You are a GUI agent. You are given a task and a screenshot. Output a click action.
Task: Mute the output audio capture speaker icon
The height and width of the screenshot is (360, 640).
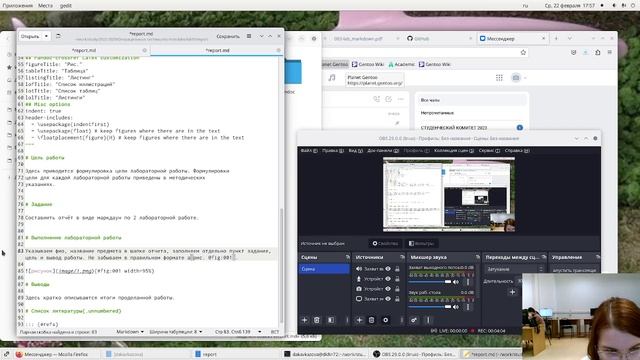click(x=456, y=282)
